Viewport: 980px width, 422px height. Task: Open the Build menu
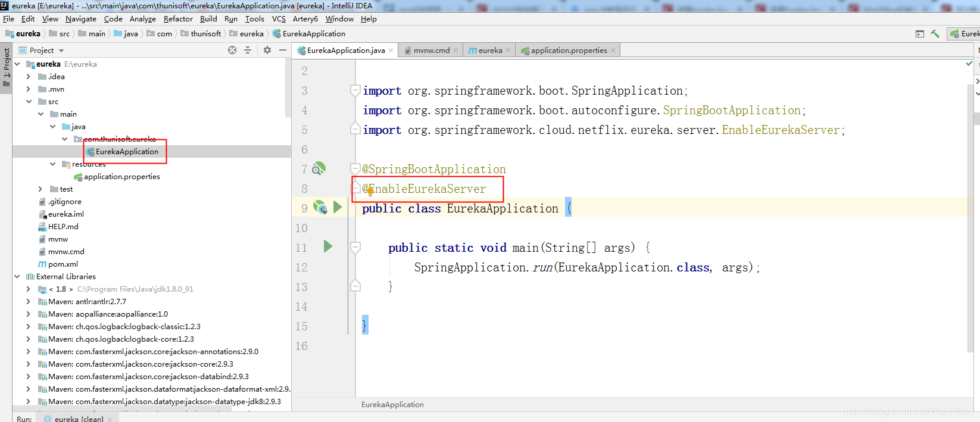208,18
